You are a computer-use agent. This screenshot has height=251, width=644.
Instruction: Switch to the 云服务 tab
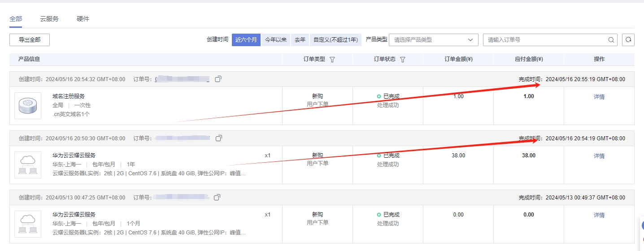[49, 19]
